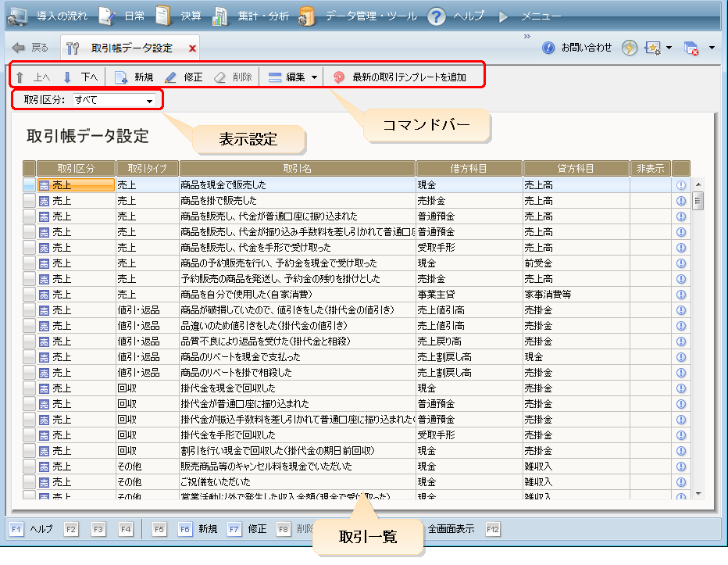Click the 取引区分 column header
728x565 pixels.
[76, 168]
